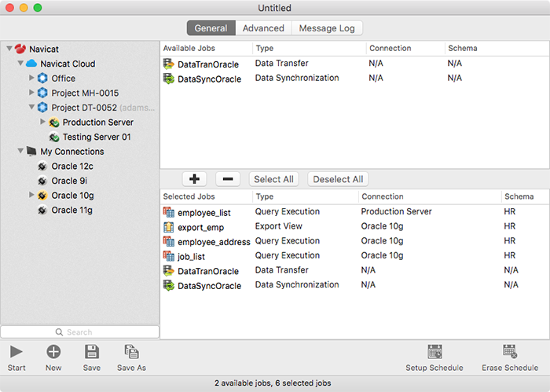550x392 pixels.
Task: Click the Schema header in Available Jobs
Action: 497,49
